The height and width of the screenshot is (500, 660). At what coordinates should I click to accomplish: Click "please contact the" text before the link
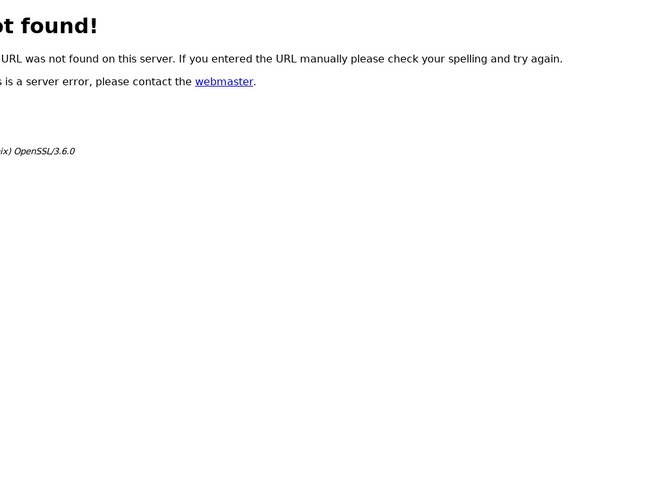tap(144, 82)
